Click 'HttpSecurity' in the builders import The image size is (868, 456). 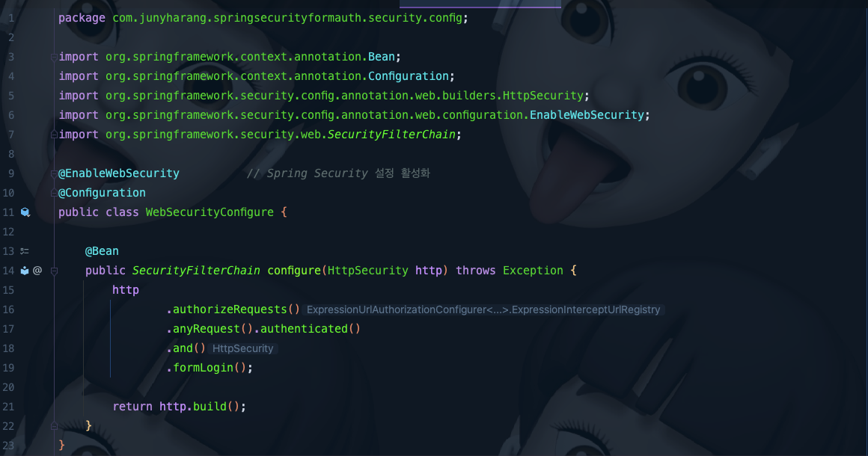[543, 95]
